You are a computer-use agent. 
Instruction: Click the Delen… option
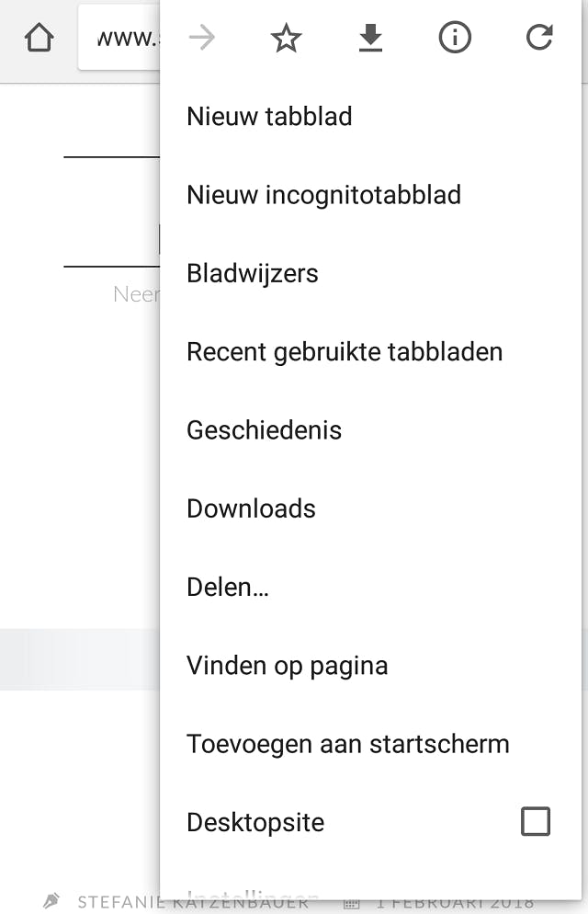[228, 587]
